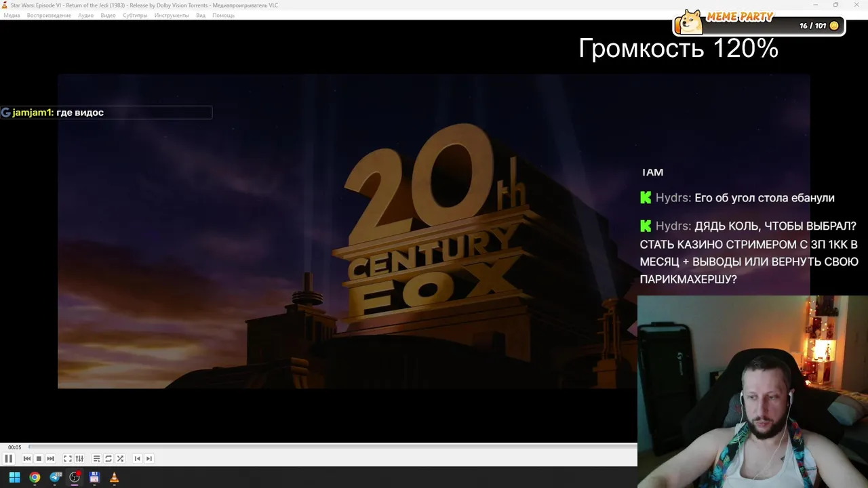
Task: Open Google Chrome from the taskbar
Action: click(35, 477)
